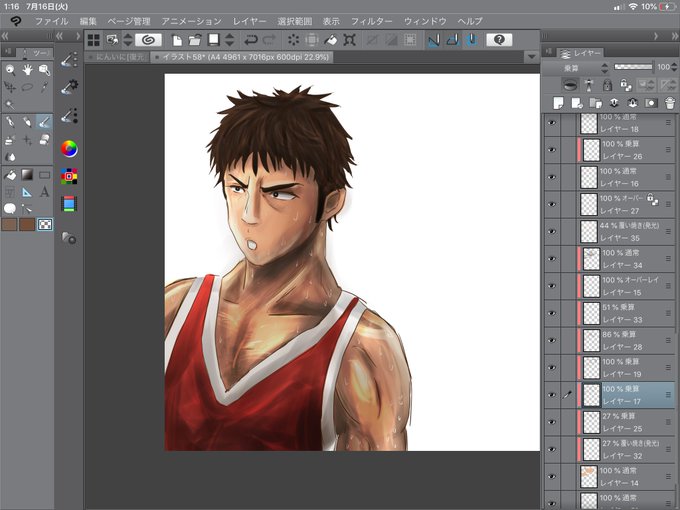The height and width of the screenshot is (510, 680).
Task: Select the sub color swatch
Action: (x=27, y=224)
